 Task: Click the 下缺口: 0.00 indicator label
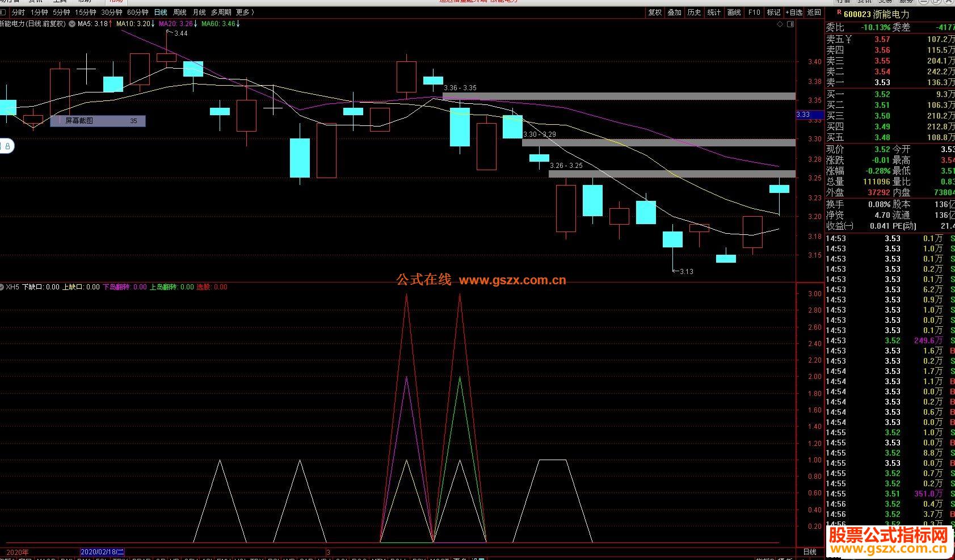click(x=40, y=287)
